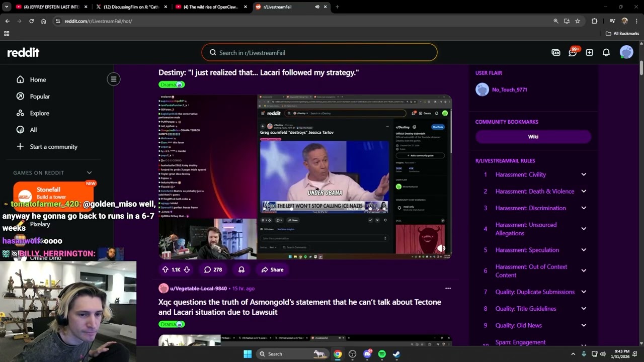This screenshot has height=362, width=644.
Task: Open Reddit chat with 99+ badge
Action: 573,52
